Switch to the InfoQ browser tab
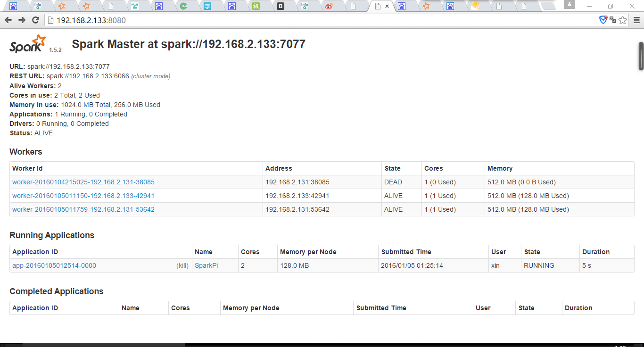Screen dimensions: 644x347 (39, 6)
